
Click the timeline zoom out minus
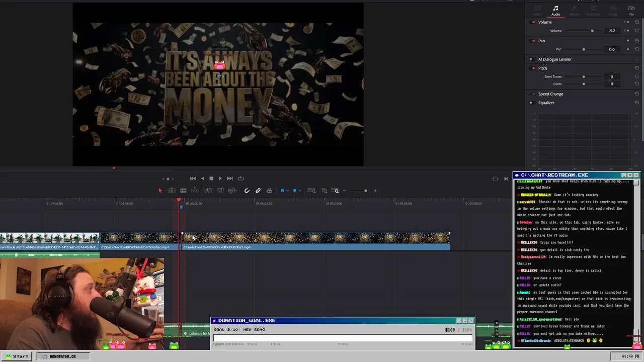click(344, 191)
